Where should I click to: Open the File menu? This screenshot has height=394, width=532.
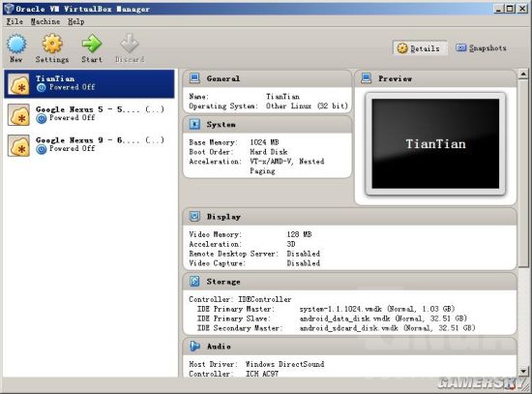pos(15,21)
